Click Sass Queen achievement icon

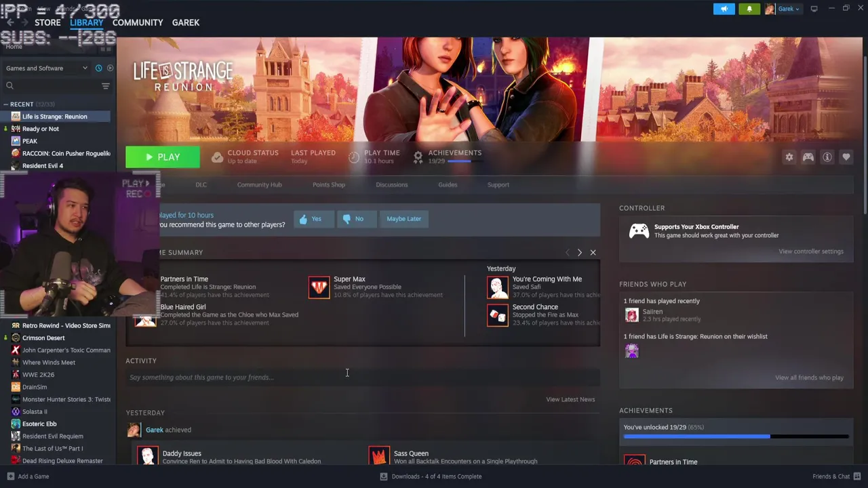coord(379,455)
